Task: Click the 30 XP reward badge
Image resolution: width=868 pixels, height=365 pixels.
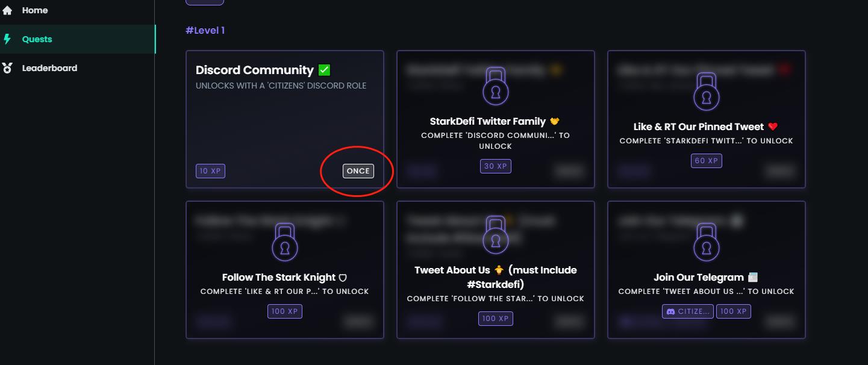Action: 496,166
